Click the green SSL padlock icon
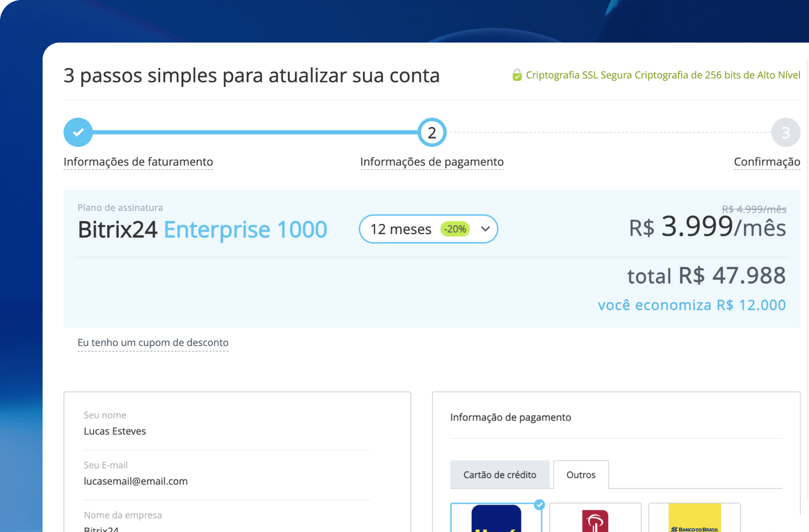This screenshot has height=532, width=809. [517, 76]
